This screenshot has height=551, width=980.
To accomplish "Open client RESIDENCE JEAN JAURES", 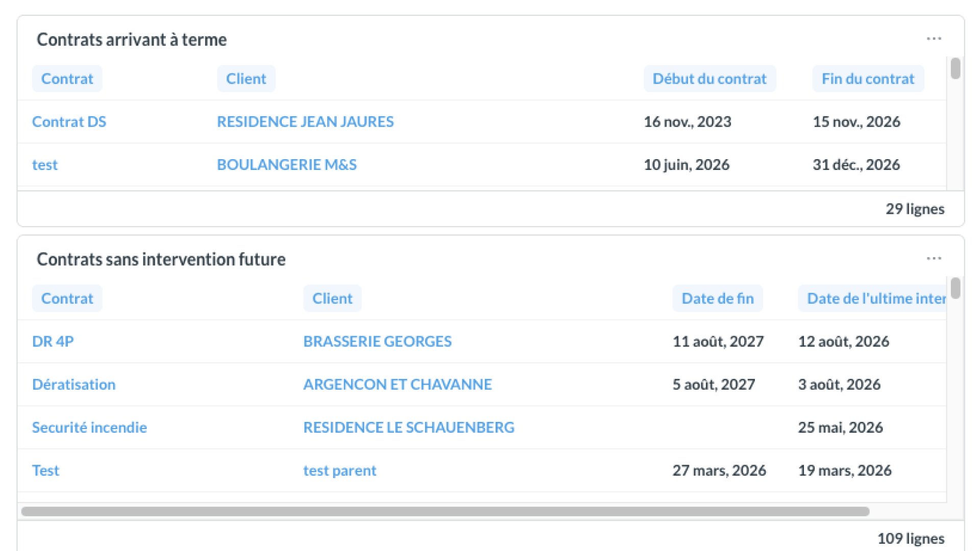I will pos(305,121).
